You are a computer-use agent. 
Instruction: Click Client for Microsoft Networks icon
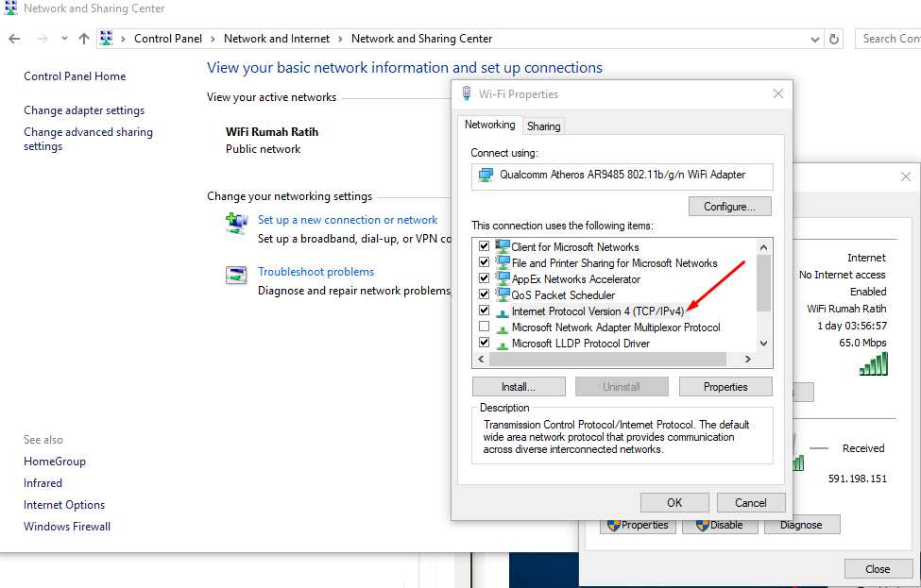pyautogui.click(x=503, y=246)
